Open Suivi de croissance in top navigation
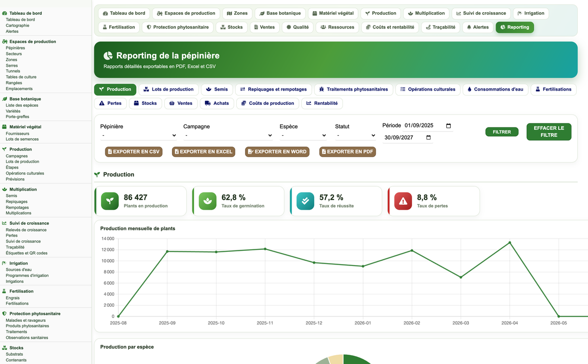The image size is (588, 364). pyautogui.click(x=481, y=13)
